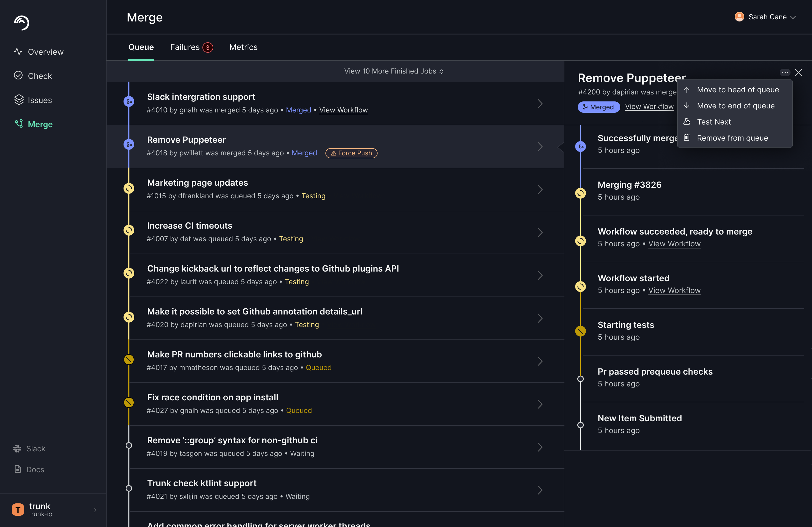Click the Trunk logo icon in sidebar

point(21,23)
